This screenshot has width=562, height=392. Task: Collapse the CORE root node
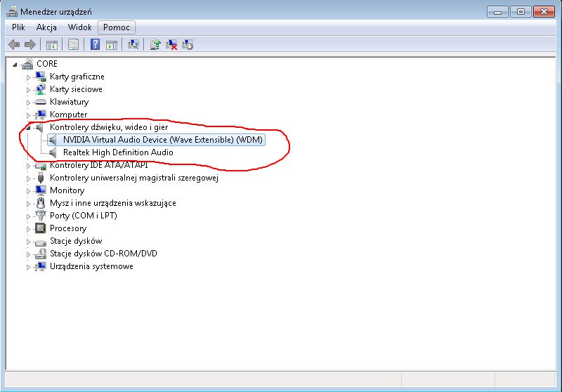(15, 65)
